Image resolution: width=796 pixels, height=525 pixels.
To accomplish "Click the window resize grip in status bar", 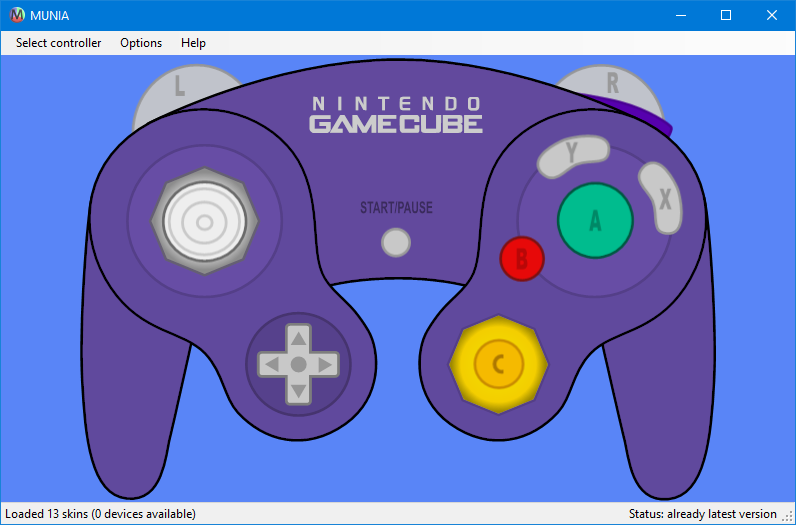I will [787, 516].
